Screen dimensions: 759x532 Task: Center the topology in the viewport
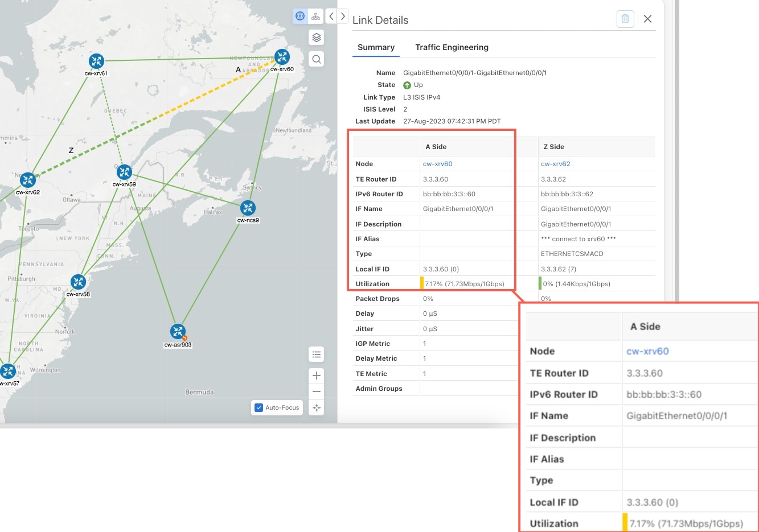click(x=316, y=407)
